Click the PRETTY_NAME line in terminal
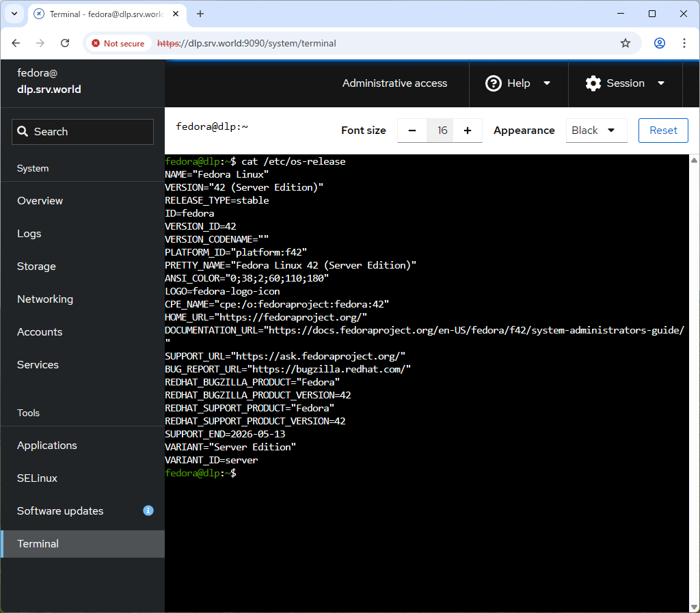This screenshot has height=613, width=700. 290,265
